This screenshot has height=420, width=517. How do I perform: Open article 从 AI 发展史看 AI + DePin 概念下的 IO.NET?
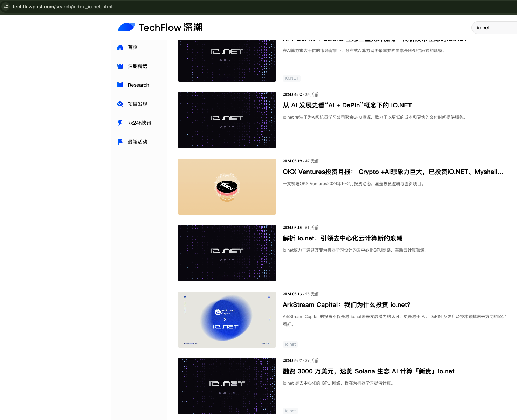click(347, 105)
